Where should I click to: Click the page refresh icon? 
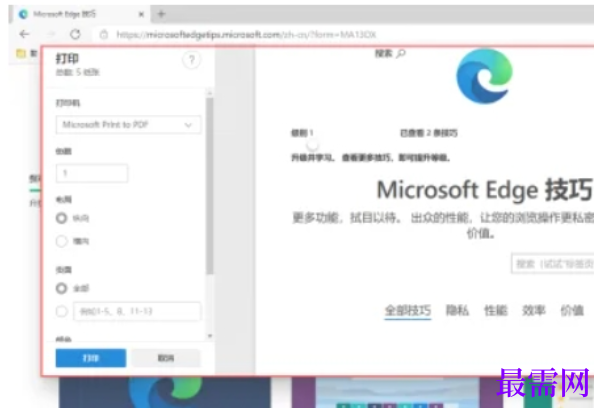tap(75, 34)
